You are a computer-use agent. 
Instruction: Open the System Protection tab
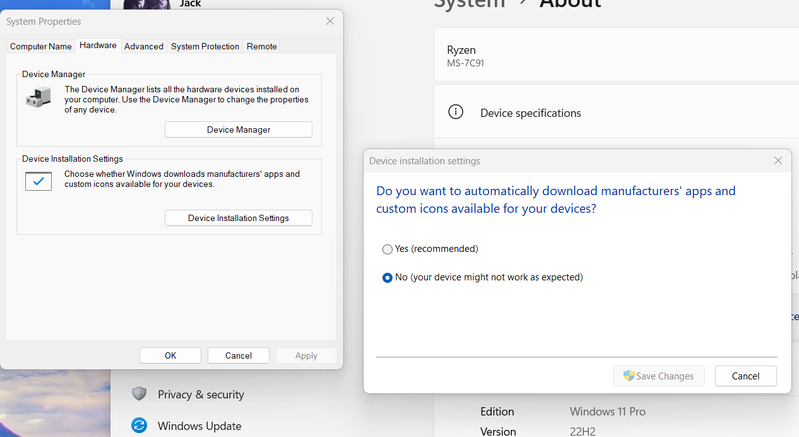coord(205,46)
